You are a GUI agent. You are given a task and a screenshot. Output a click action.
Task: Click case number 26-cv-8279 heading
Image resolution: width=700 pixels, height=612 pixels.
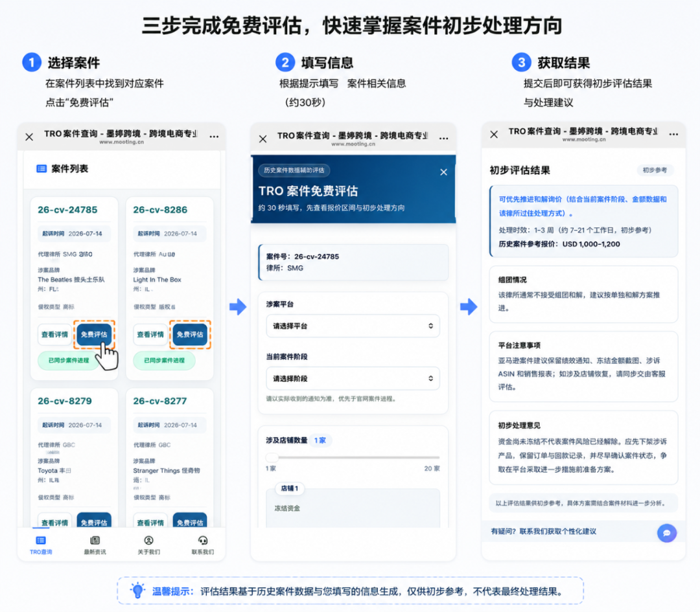[65, 401]
